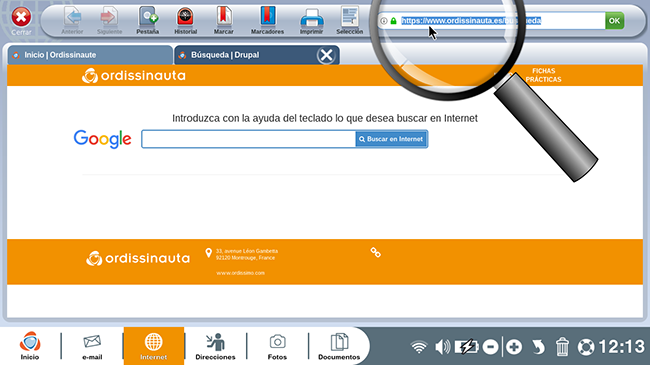This screenshot has width=650, height=365.
Task: Go forward with the Siguiente arrow
Action: [109, 20]
